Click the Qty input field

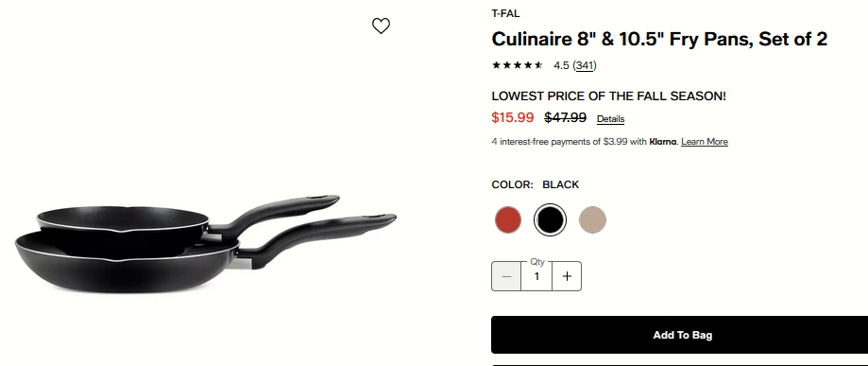pyautogui.click(x=536, y=276)
